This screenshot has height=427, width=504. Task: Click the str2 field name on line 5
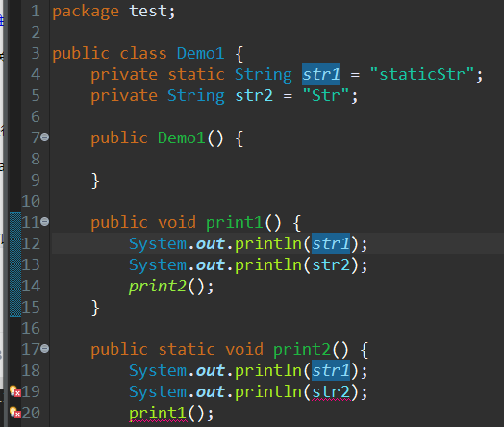pos(254,95)
